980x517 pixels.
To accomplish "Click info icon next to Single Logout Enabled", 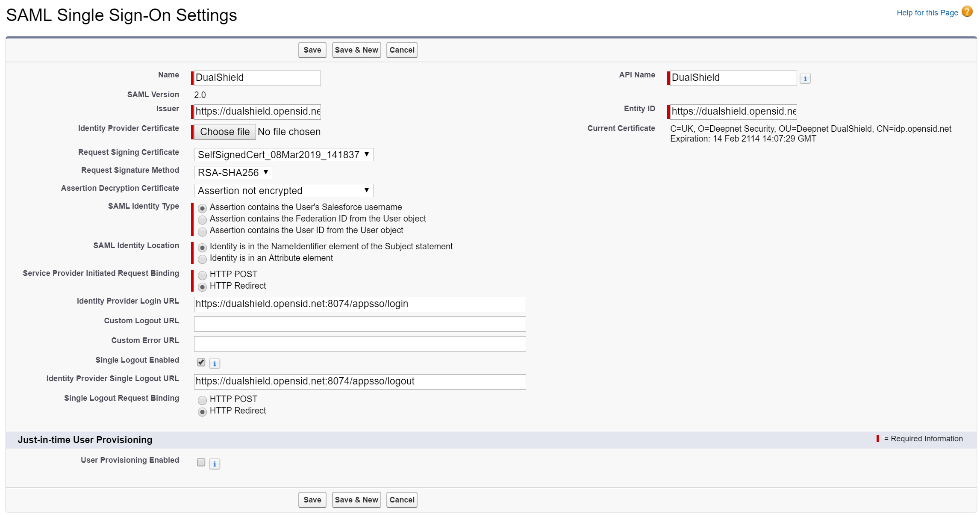I will [215, 363].
